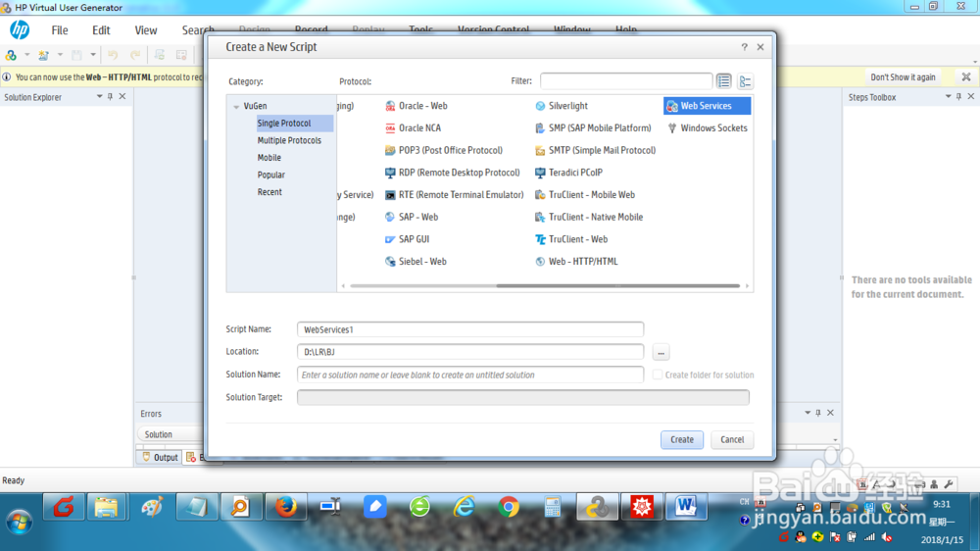
Task: Open Word from the taskbar
Action: 686,507
